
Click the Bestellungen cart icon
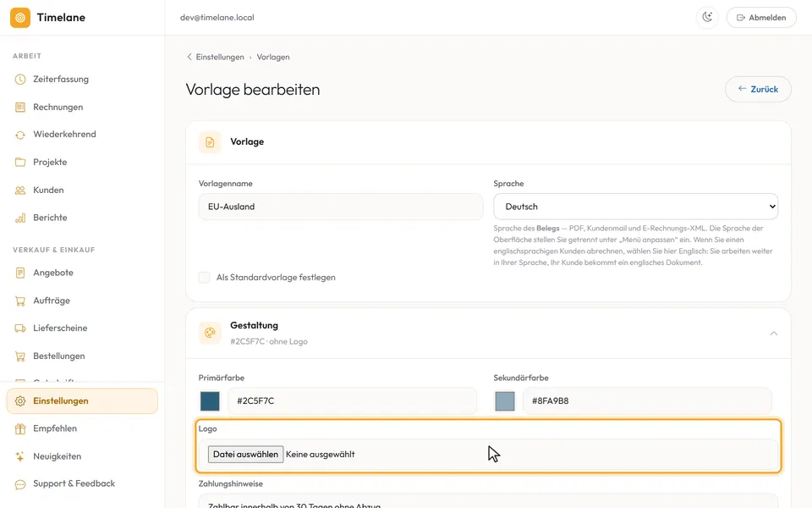pyautogui.click(x=20, y=356)
